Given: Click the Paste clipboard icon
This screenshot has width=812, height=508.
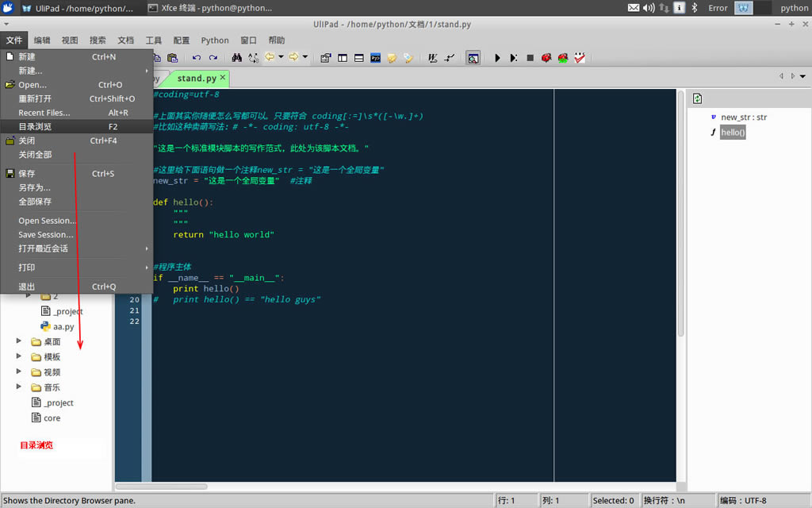Looking at the screenshot, I should coord(172,58).
